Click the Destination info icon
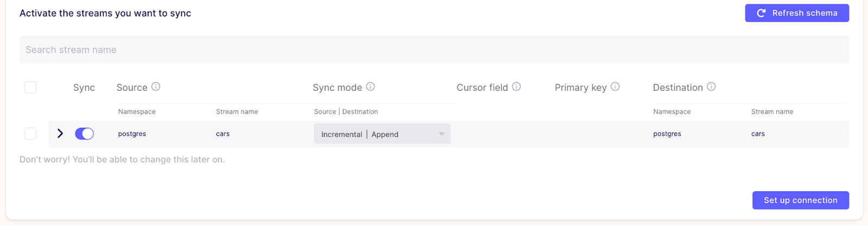Viewport: 868px width, 226px height. (x=711, y=86)
